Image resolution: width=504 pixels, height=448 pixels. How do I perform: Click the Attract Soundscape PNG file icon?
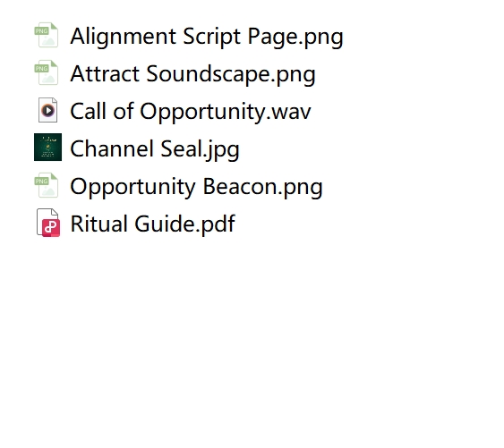[47, 72]
